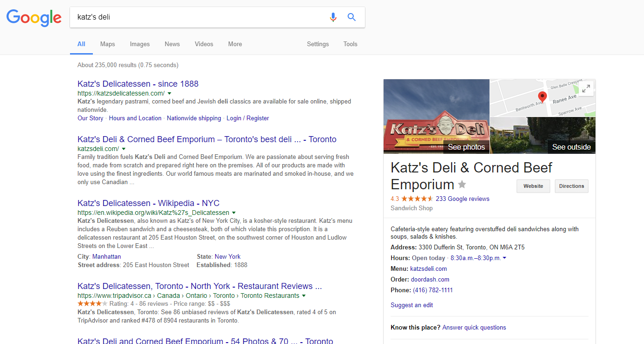This screenshot has height=344, width=644.
Task: Click the map thumbnail showing Ranee Ave
Action: click(x=543, y=98)
